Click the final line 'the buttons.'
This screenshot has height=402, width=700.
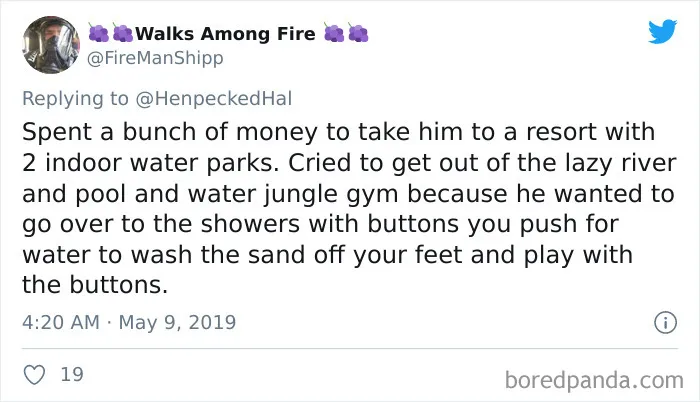pos(95,285)
